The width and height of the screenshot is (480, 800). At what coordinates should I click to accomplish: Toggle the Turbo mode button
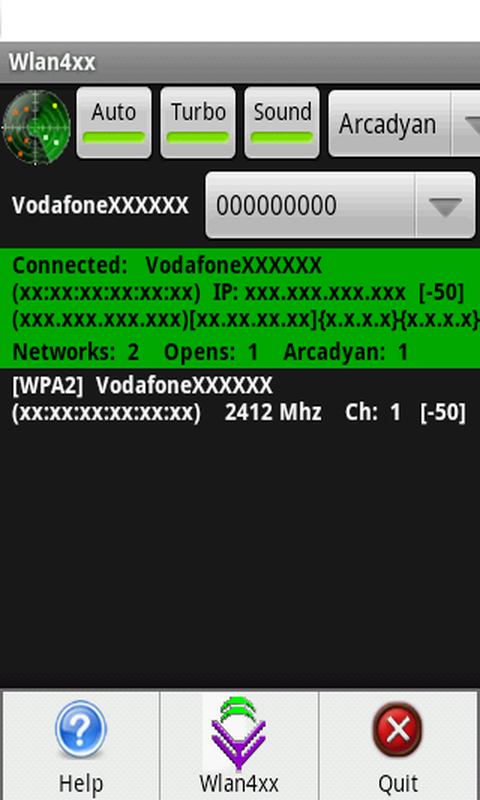point(198,122)
